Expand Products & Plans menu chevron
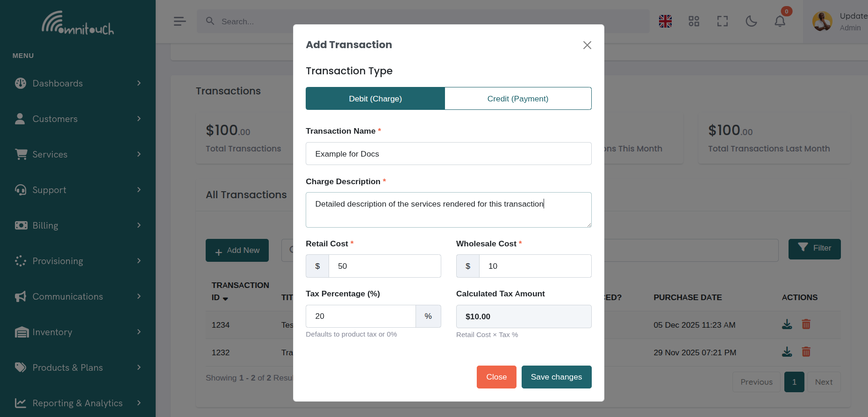Viewport: 868px width, 417px height. tap(139, 367)
